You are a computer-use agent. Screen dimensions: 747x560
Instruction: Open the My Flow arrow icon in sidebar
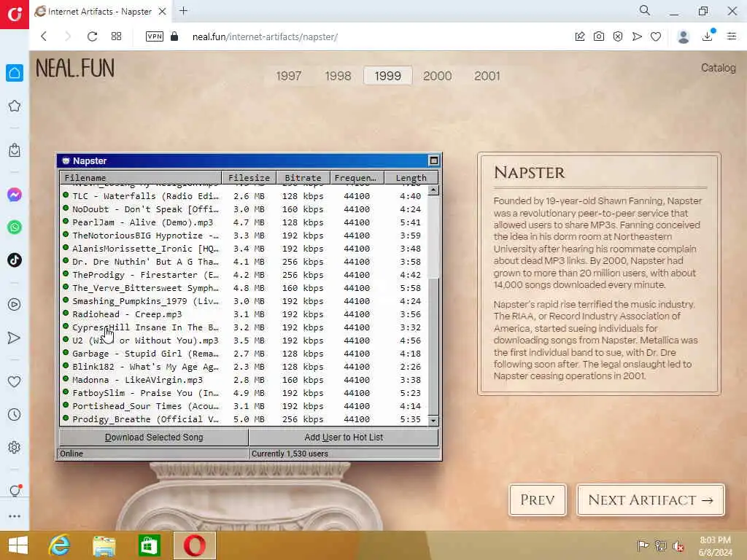pyautogui.click(x=15, y=338)
